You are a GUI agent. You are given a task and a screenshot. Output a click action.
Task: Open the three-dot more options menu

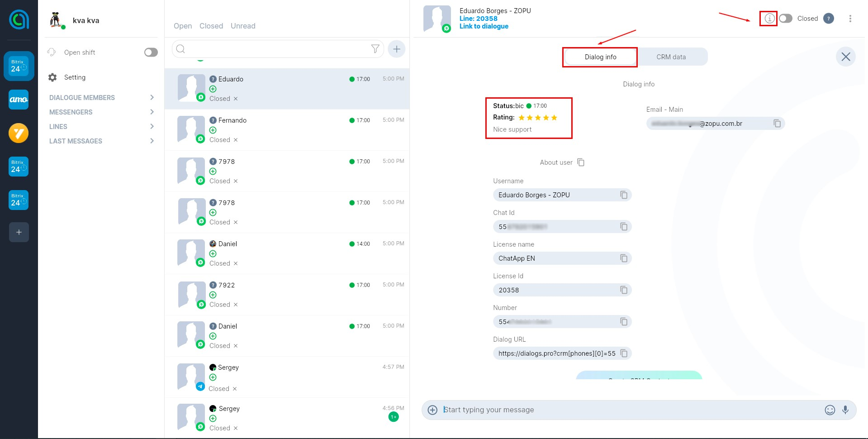coord(850,19)
